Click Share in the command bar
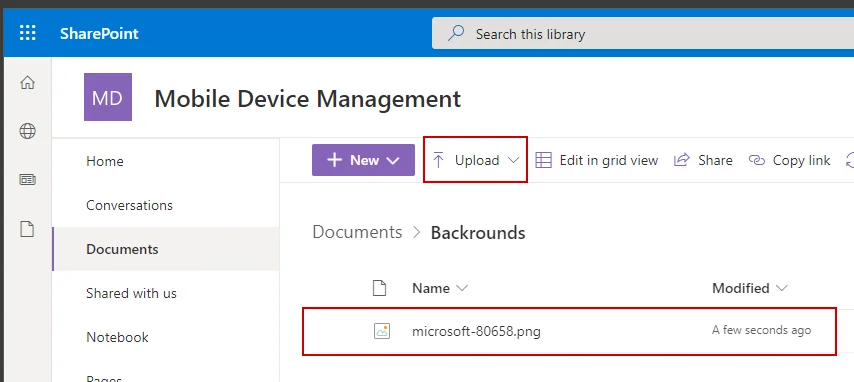This screenshot has width=854, height=382. click(x=703, y=160)
